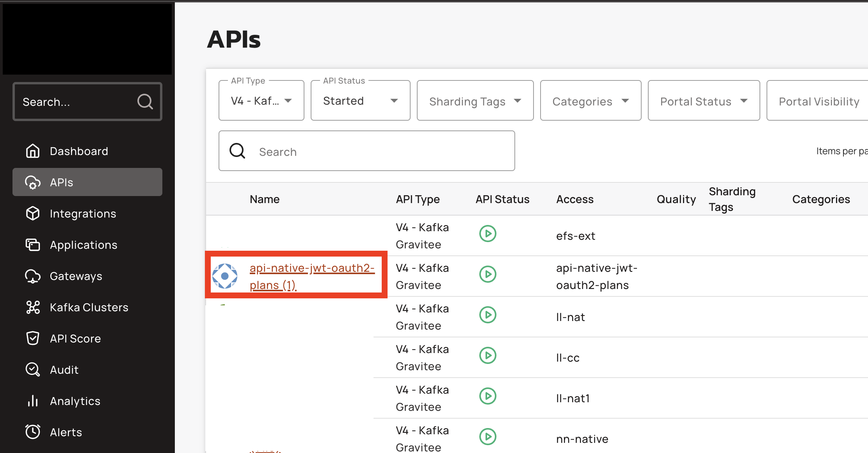Image resolution: width=868 pixels, height=453 pixels.
Task: Click the api-native-jwt-oauth2-plans API avatar thumbnail
Action: 225,276
